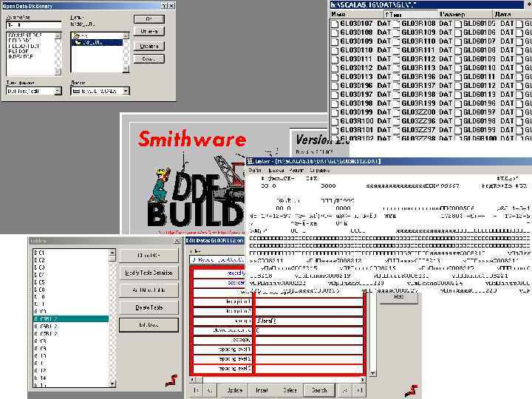Click the file name input in Open Data Dictionary
This screenshot has width=532, height=399.
point(33,25)
